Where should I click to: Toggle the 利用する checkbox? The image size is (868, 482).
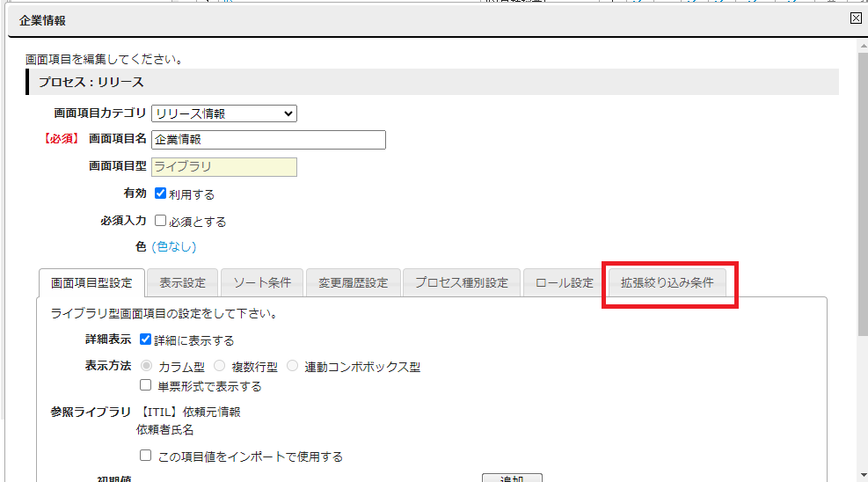[161, 194]
